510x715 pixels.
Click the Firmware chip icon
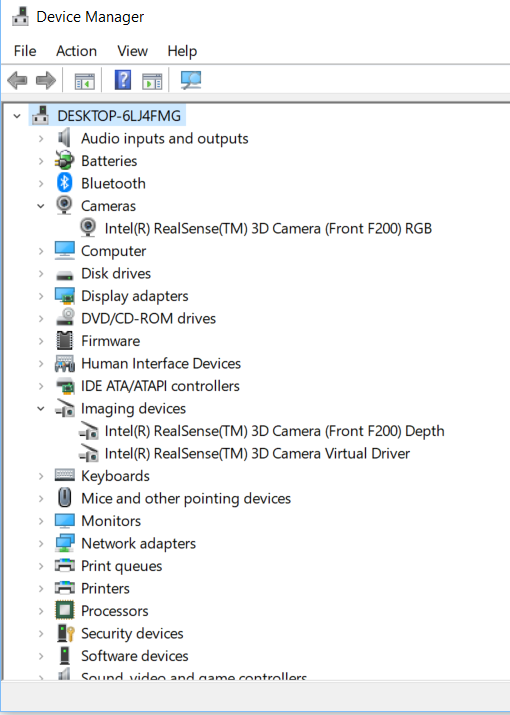tap(64, 340)
